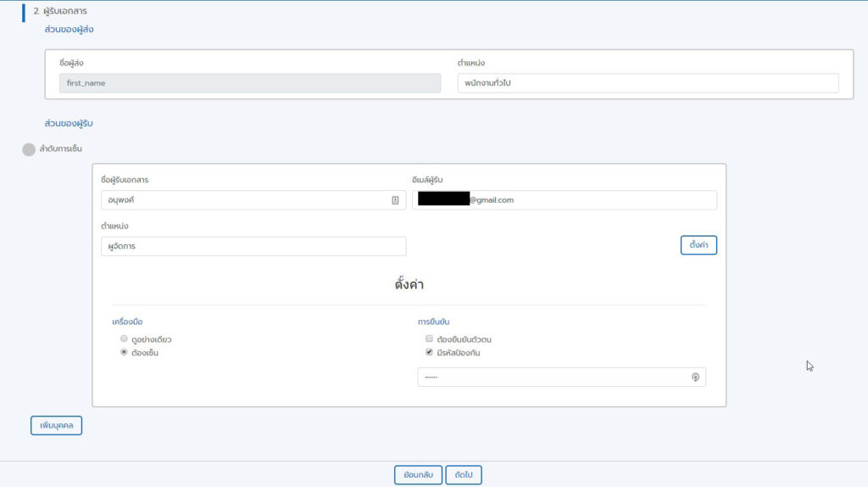Click the เพิ่มบุคคล button
Screen dimensions: 868x487
57,426
